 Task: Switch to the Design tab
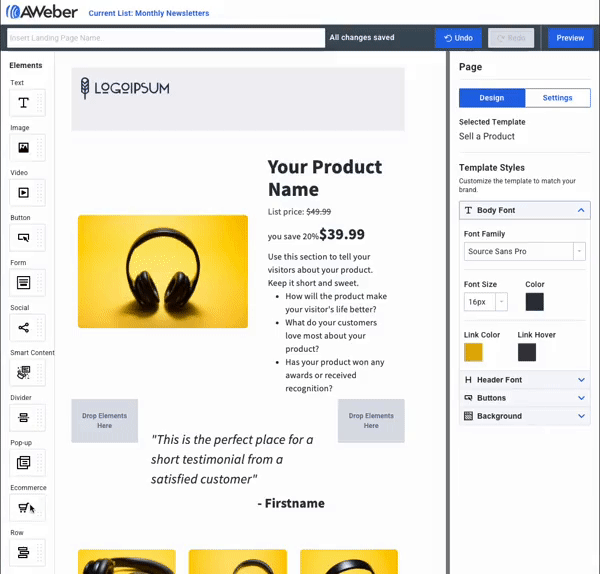(492, 98)
